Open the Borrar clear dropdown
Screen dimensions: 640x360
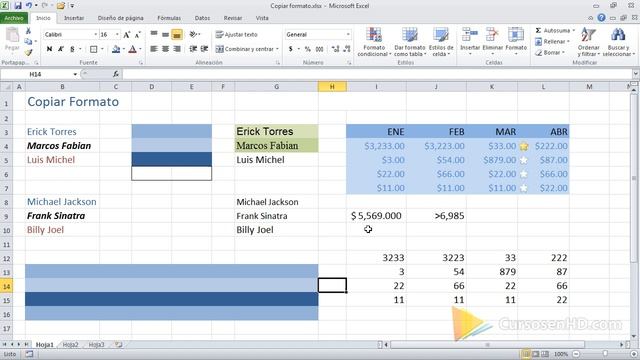click(x=550, y=53)
